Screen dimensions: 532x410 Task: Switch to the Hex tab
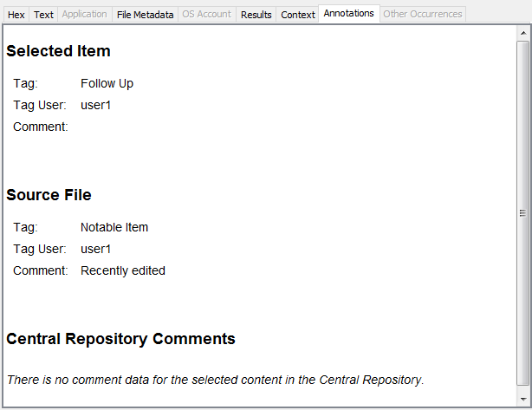point(16,15)
